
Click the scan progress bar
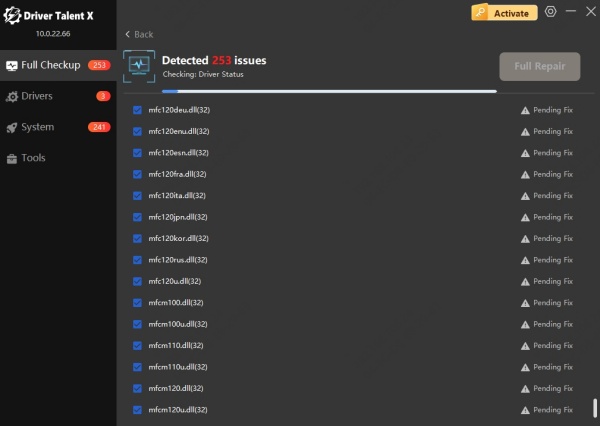pos(310,91)
